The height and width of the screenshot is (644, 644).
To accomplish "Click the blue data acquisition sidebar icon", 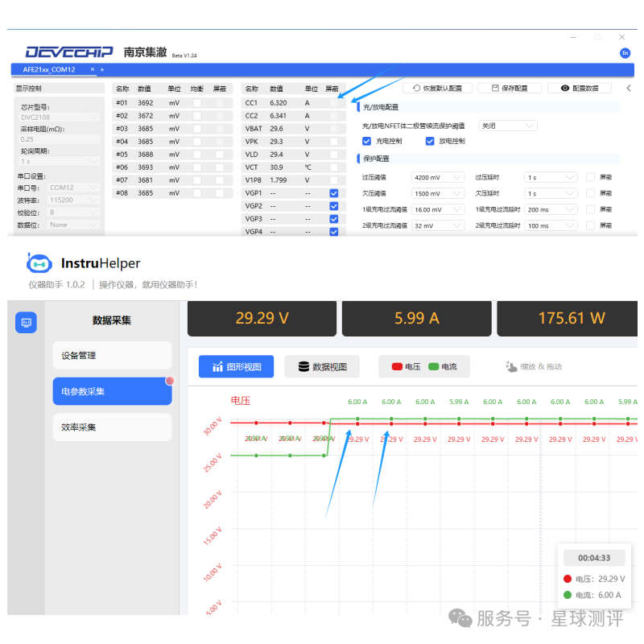I will [x=26, y=322].
